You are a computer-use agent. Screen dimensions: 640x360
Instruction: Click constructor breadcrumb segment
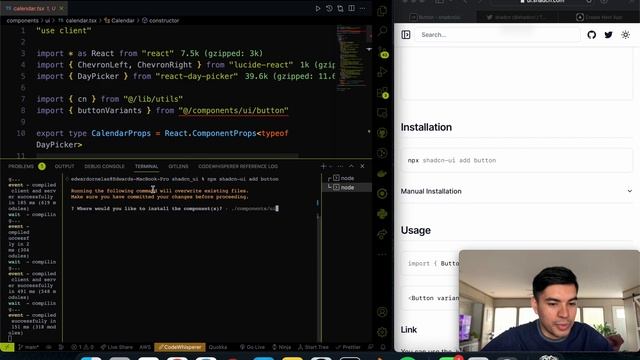tap(160, 20)
